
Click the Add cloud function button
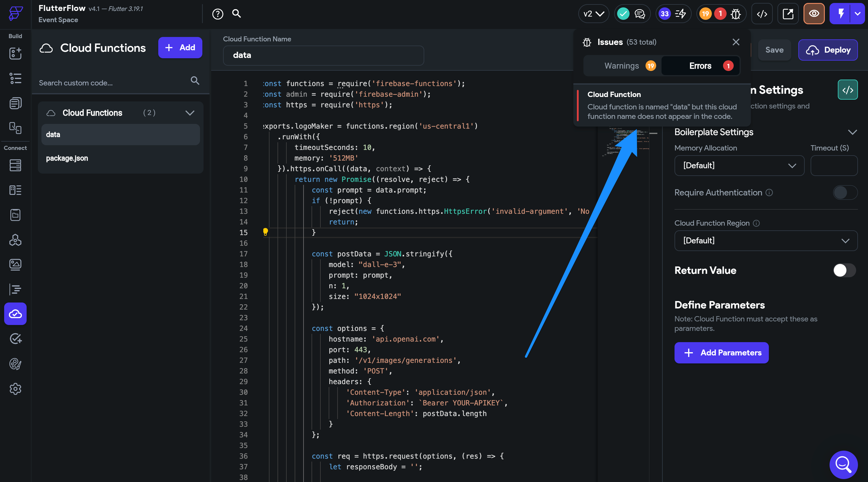coord(180,48)
